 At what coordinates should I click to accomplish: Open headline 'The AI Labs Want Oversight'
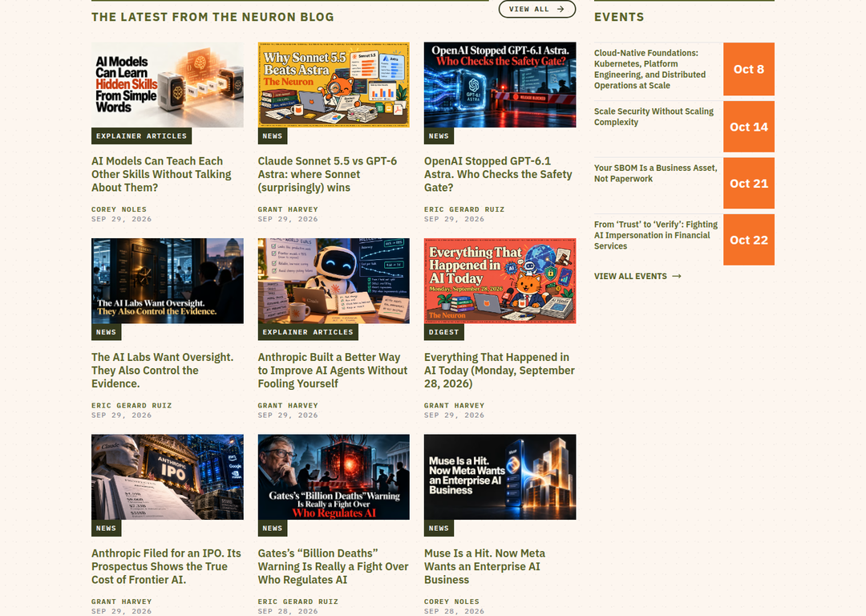pos(162,370)
